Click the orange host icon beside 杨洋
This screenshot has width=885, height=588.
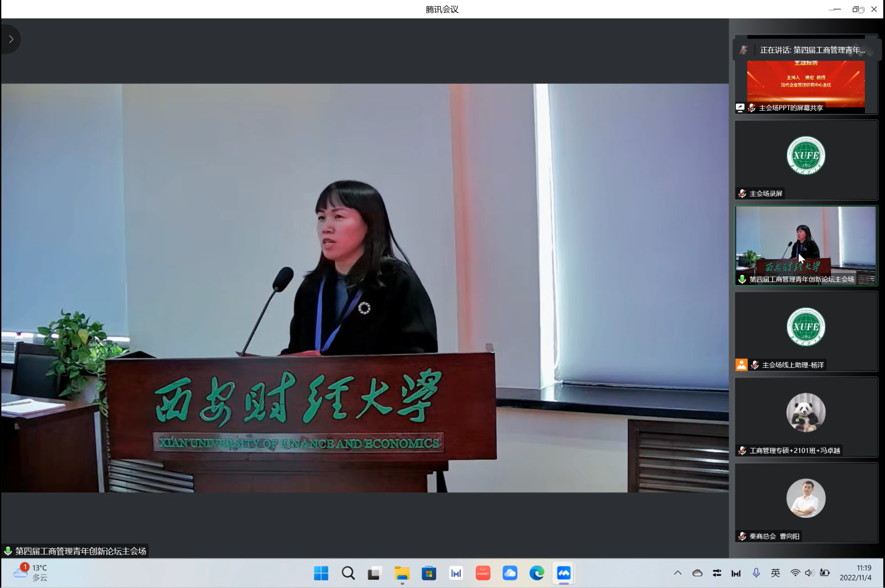(741, 365)
